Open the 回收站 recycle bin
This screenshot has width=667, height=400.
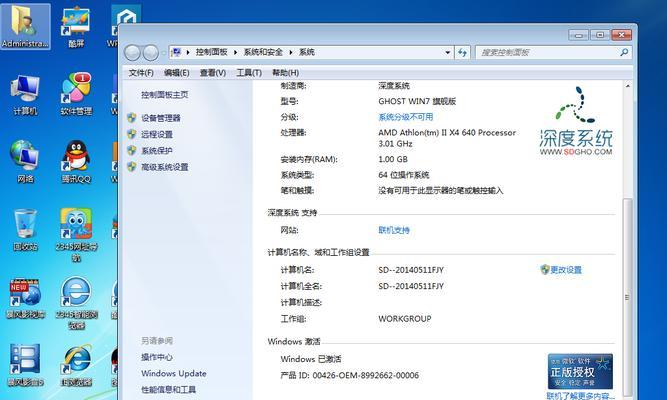(x=25, y=230)
